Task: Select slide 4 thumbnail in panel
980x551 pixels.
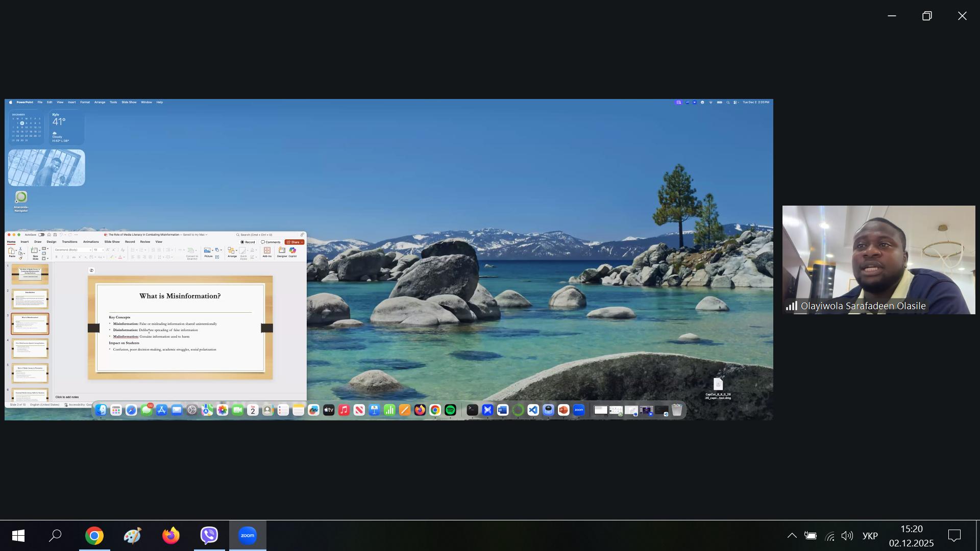Action: tap(30, 348)
